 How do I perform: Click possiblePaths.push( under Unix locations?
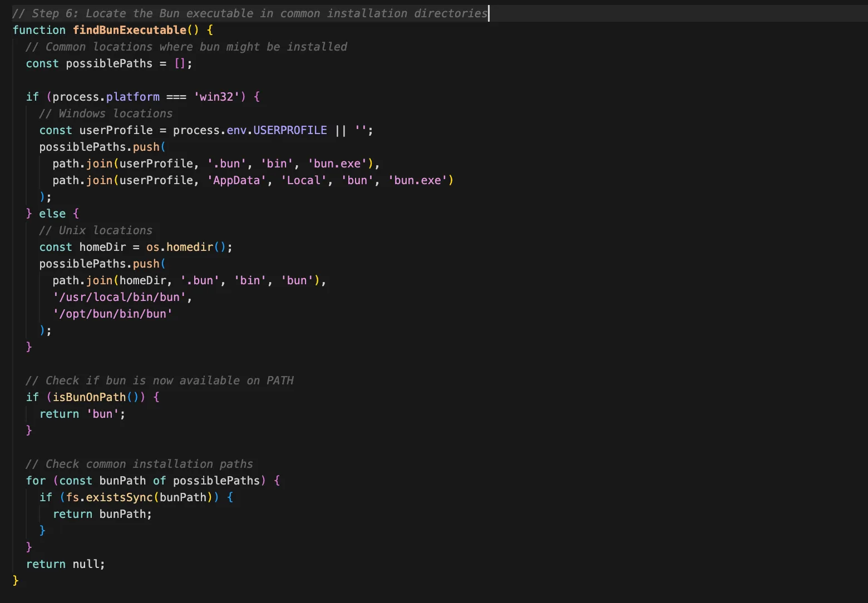[x=102, y=264]
